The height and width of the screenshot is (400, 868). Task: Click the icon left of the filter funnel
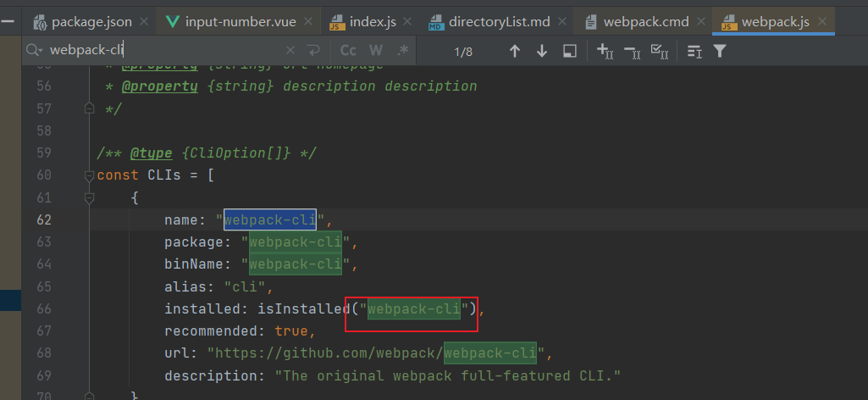[x=694, y=52]
